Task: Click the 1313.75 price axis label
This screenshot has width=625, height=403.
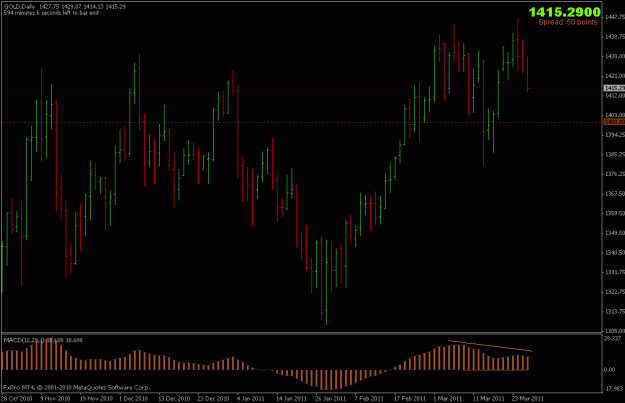Action: [x=615, y=311]
